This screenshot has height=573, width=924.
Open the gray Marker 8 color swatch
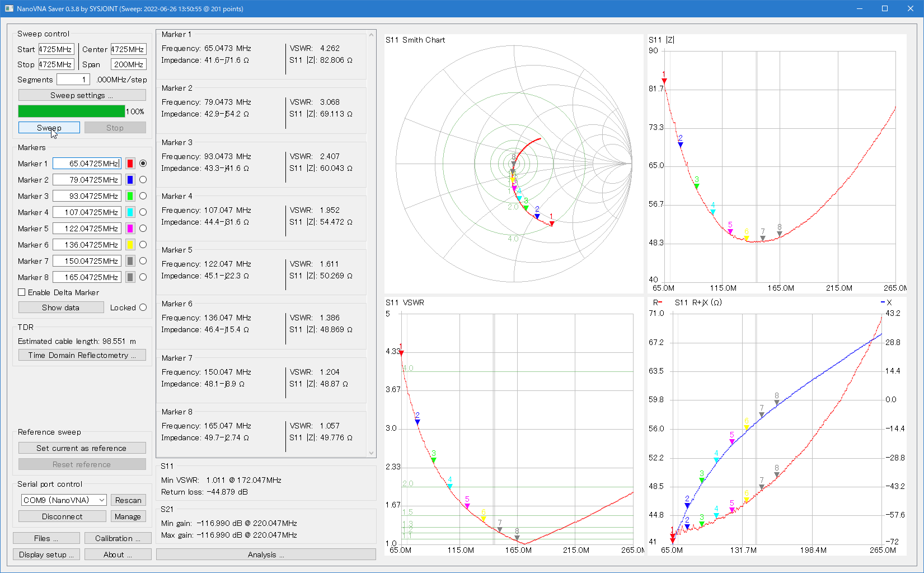pyautogui.click(x=130, y=277)
